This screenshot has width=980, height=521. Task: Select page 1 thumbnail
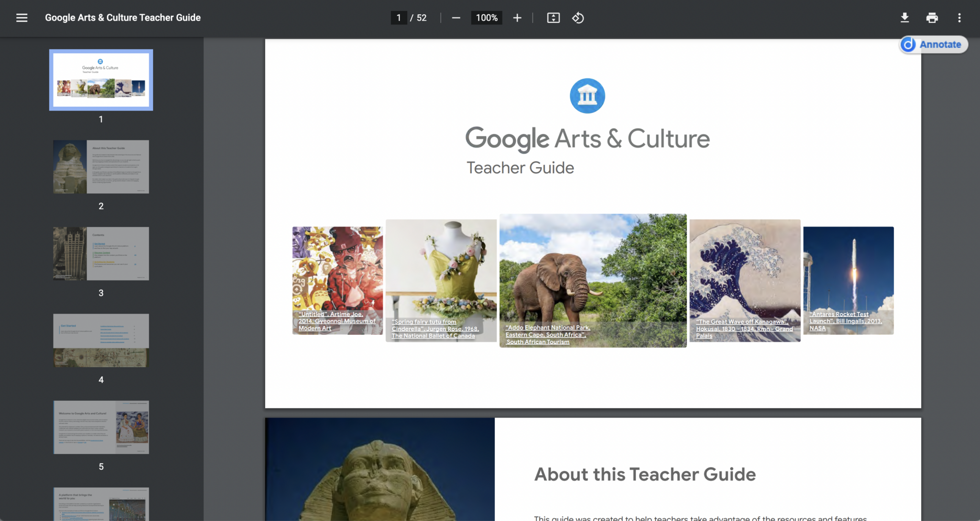(101, 80)
